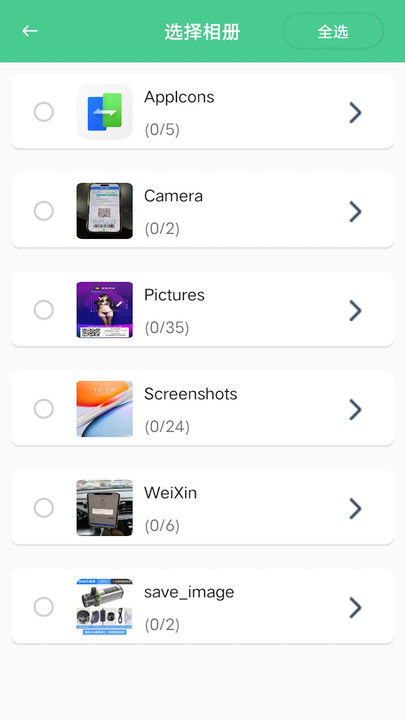This screenshot has height=720, width=405.
Task: Expand the Pictures album with chevron
Action: coord(355,310)
